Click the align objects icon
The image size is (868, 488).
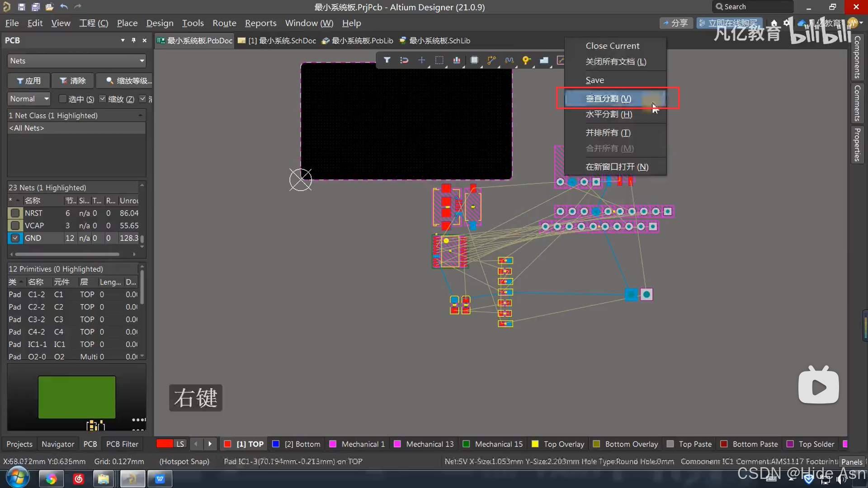[457, 60]
